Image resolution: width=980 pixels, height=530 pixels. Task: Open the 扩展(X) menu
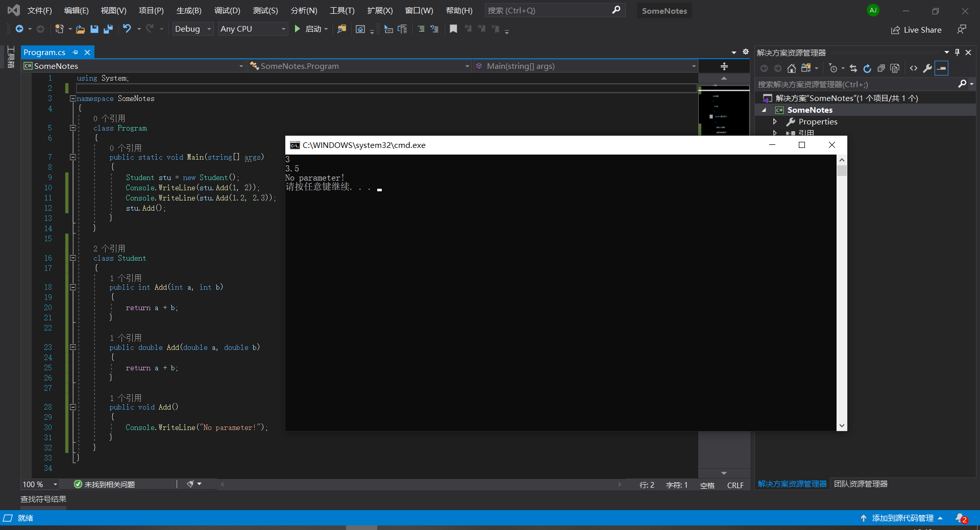click(380, 11)
